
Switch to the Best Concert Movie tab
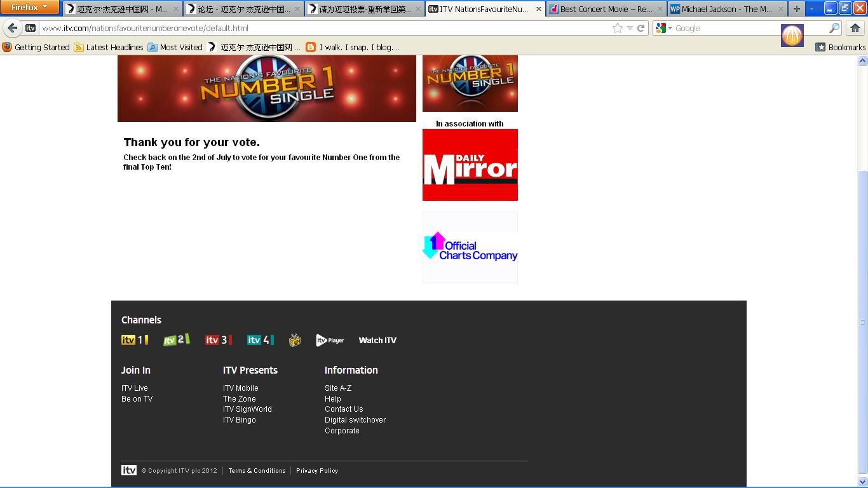(606, 9)
